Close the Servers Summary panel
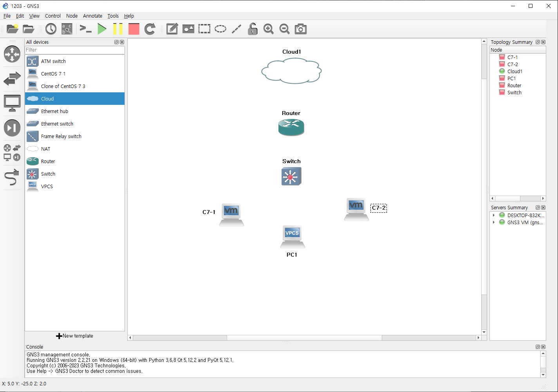558x392 pixels. [543, 208]
